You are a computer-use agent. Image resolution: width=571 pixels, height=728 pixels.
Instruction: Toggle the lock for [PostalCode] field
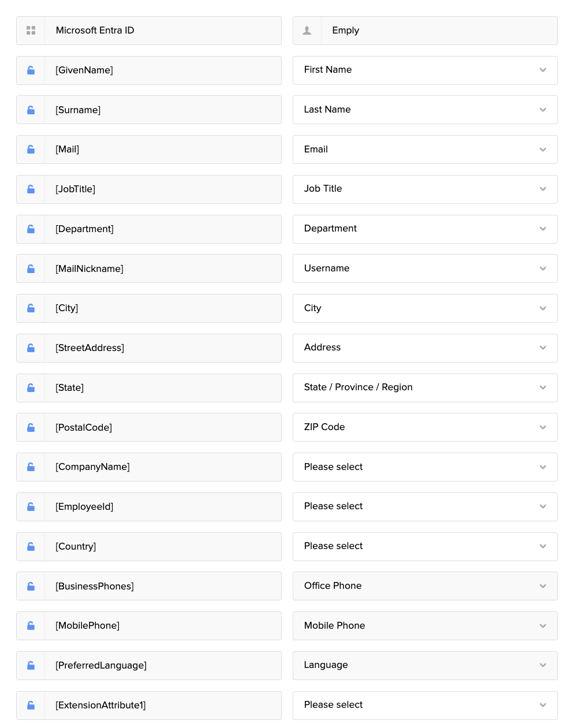[x=31, y=428]
